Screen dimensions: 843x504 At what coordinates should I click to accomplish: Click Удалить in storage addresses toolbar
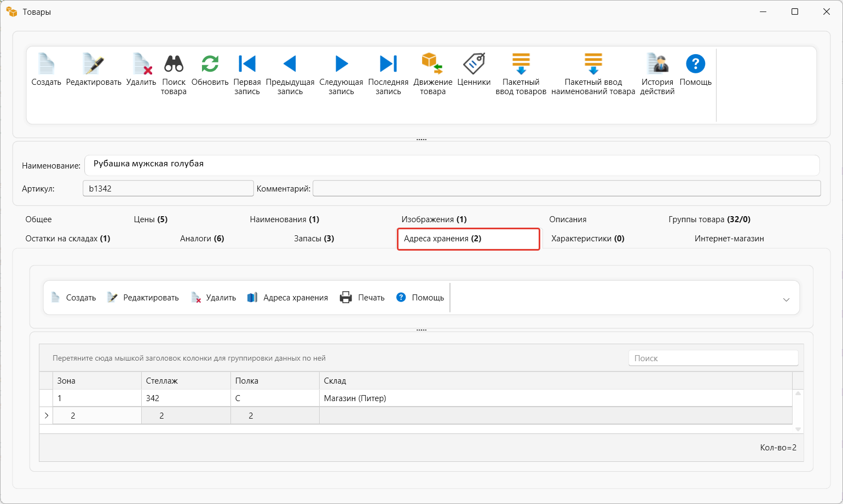tap(213, 298)
